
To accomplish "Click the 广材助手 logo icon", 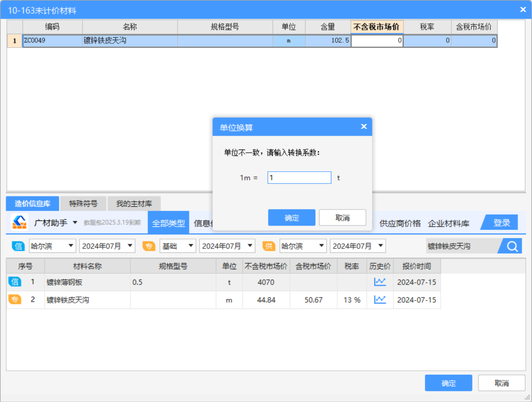I will click(x=19, y=222).
